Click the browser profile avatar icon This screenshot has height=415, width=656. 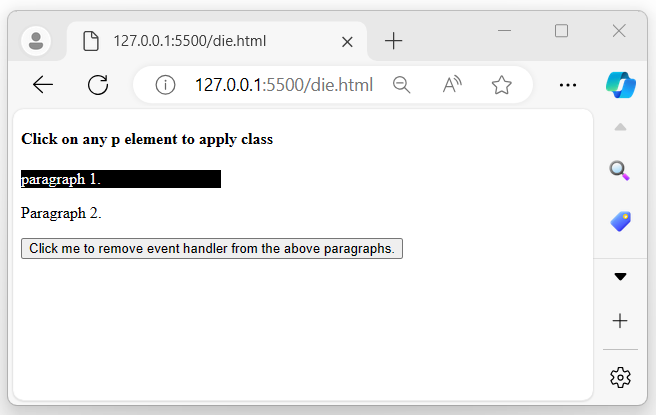pyautogui.click(x=37, y=41)
